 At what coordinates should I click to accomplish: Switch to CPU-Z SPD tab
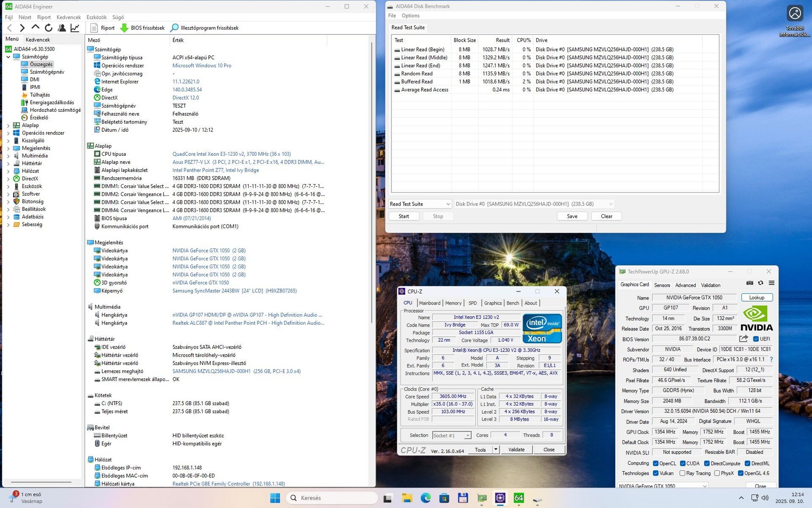click(x=472, y=303)
